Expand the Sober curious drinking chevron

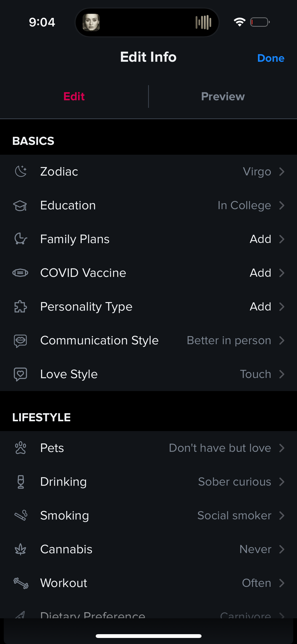[282, 482]
